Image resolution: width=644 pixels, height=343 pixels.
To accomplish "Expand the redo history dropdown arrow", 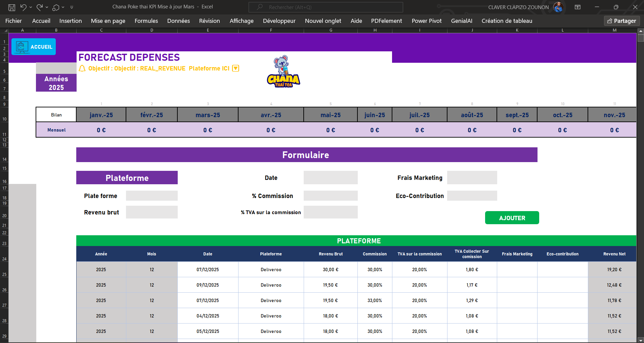I will 47,7.
